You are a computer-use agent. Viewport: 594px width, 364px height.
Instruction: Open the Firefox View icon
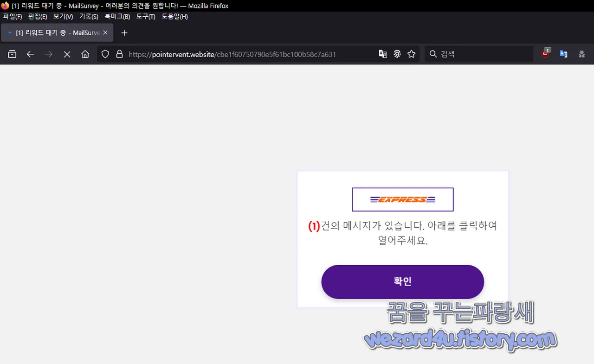(13, 54)
